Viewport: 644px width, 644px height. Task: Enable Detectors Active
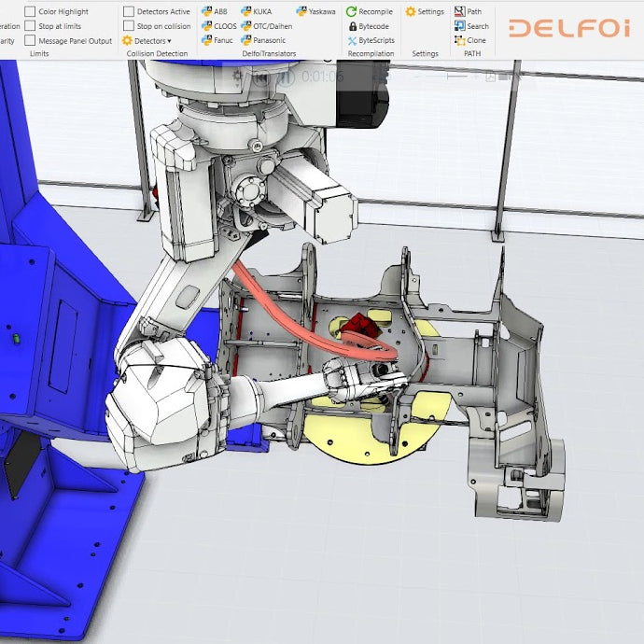pos(129,12)
